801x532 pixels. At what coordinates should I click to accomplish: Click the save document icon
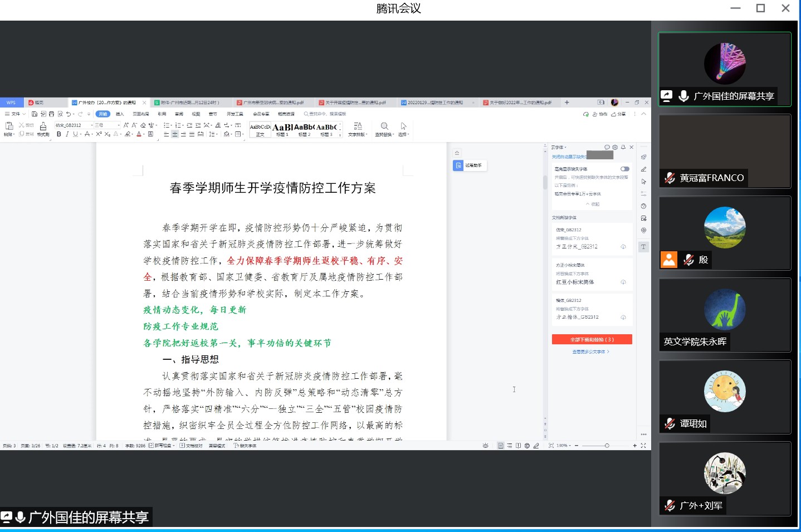click(35, 114)
